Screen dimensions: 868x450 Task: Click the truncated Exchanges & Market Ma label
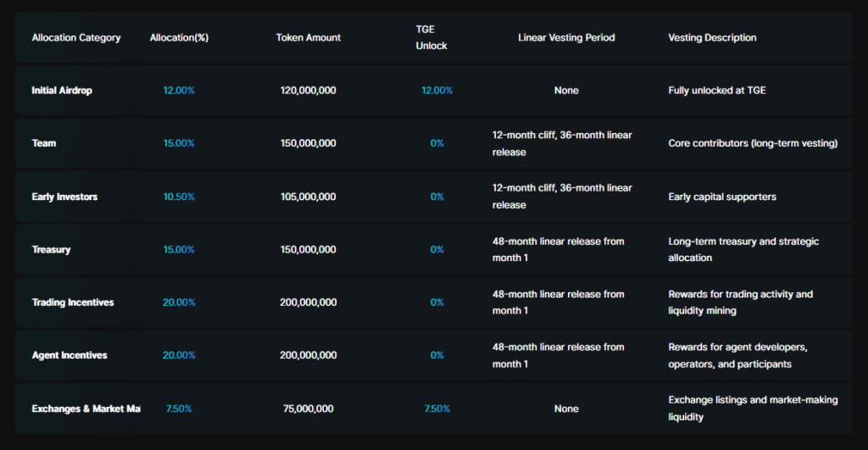click(x=86, y=408)
